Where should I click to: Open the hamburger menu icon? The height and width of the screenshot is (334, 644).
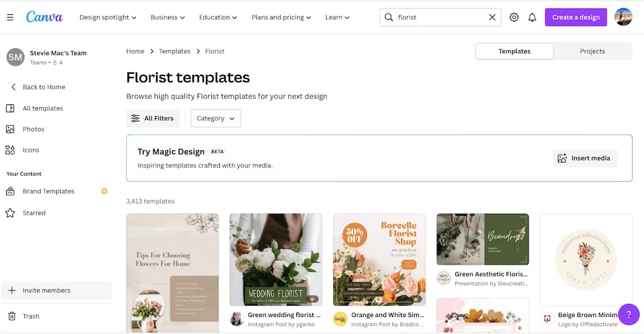(10, 18)
